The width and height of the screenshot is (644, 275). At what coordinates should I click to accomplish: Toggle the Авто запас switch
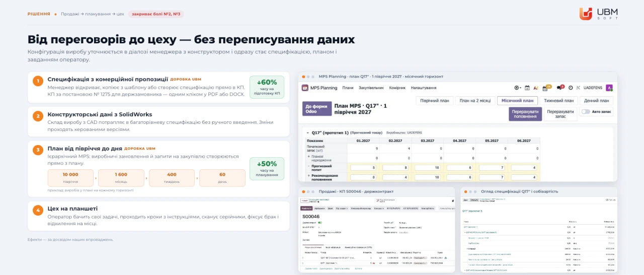586,112
